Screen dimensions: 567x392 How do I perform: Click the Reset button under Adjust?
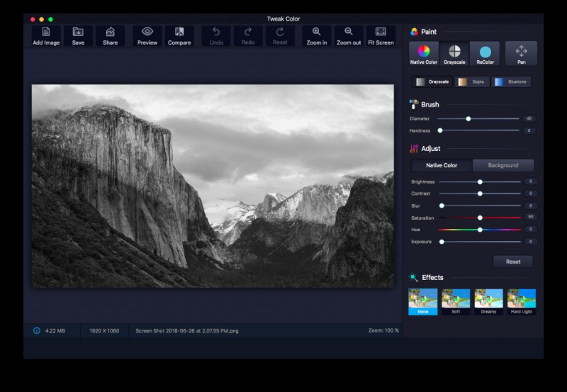pyautogui.click(x=513, y=262)
